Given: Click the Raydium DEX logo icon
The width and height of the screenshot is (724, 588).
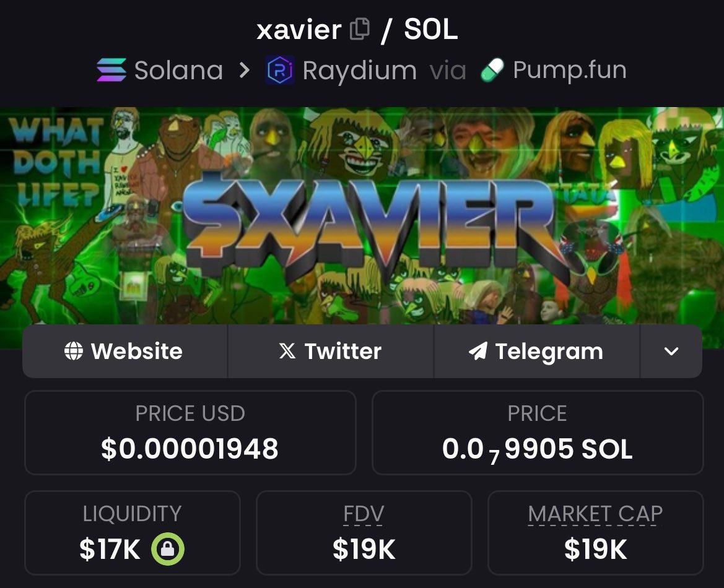Looking at the screenshot, I should pos(279,70).
